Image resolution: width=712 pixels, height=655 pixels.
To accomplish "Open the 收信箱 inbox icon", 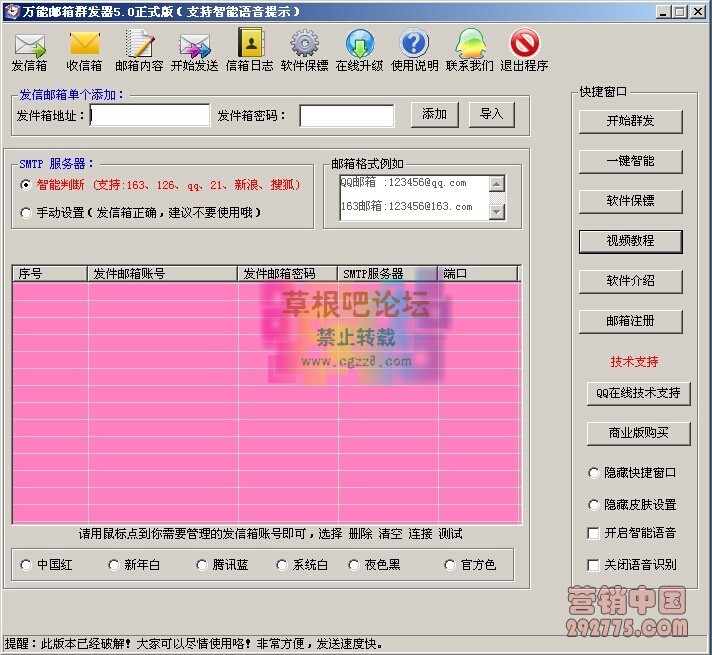I will 84,51.
